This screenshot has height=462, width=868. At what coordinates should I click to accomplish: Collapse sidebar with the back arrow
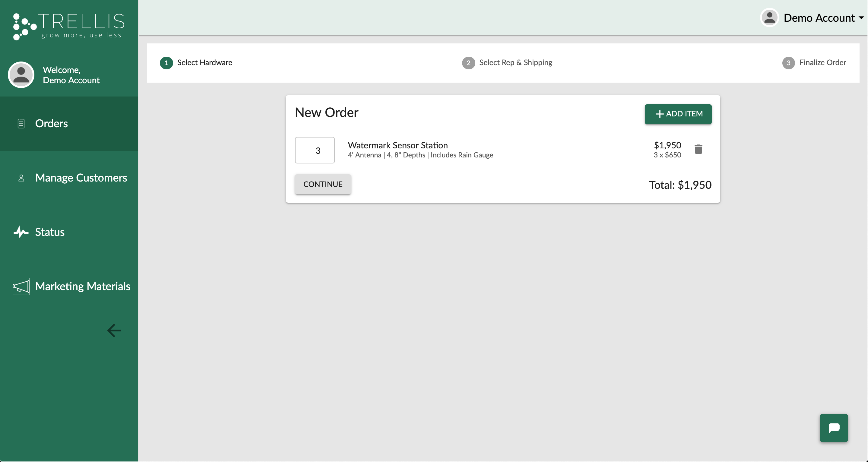114,331
